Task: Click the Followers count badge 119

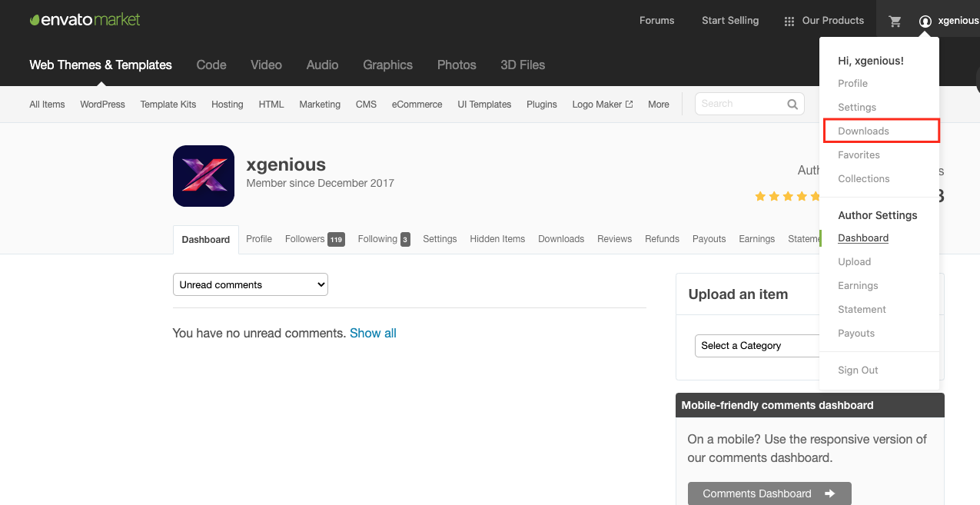Action: [x=336, y=240]
